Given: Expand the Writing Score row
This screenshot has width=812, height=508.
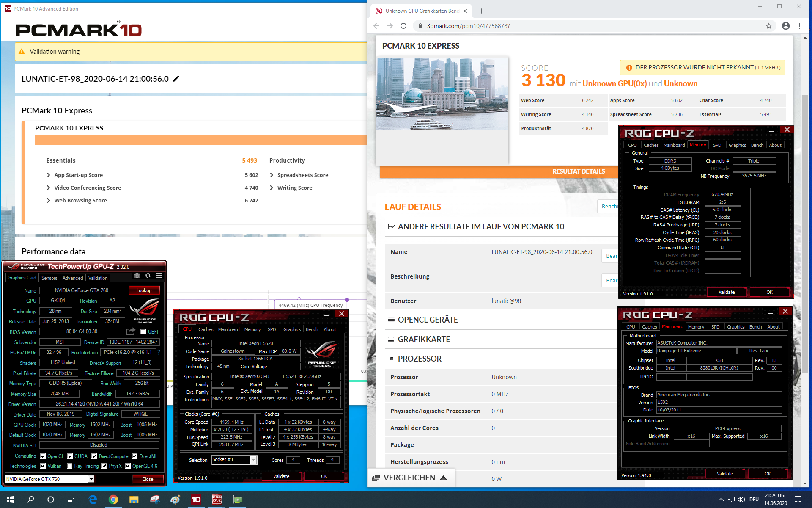Looking at the screenshot, I should point(272,188).
